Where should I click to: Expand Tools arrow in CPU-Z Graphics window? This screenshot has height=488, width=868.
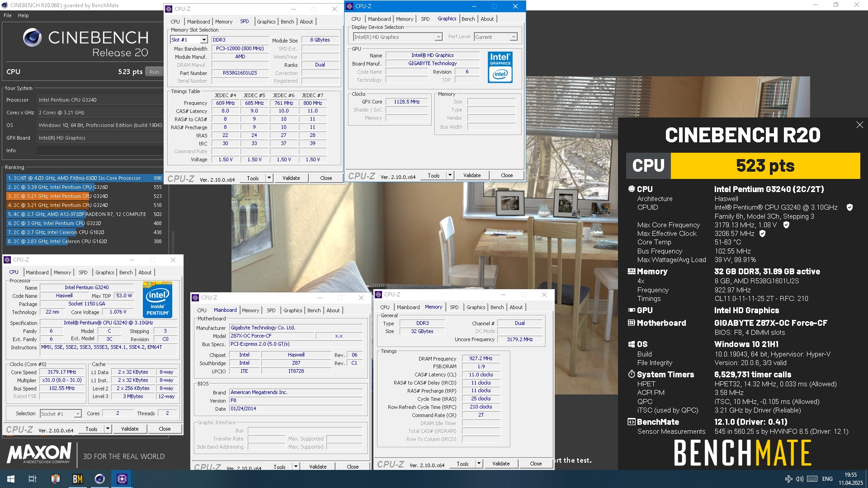[450, 175]
